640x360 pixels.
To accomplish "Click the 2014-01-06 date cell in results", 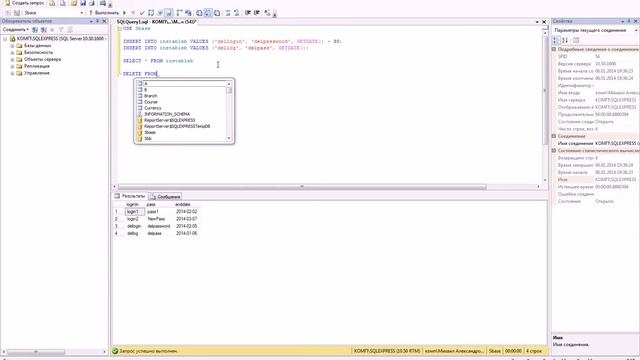I will [187, 233].
